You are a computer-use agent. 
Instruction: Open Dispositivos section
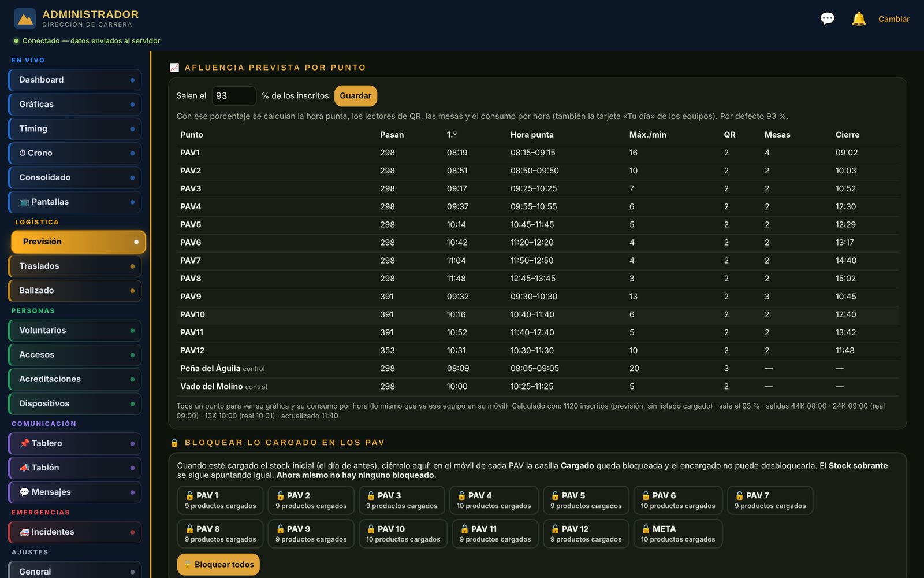point(74,403)
